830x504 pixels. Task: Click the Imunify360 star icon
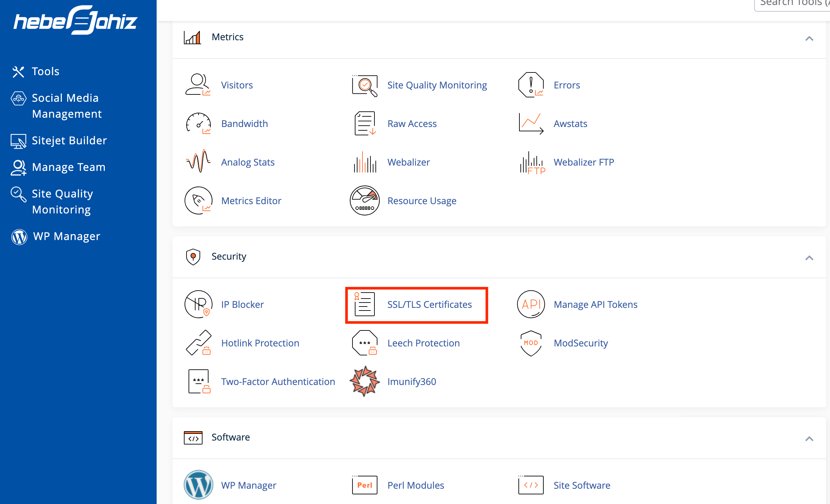click(x=364, y=381)
